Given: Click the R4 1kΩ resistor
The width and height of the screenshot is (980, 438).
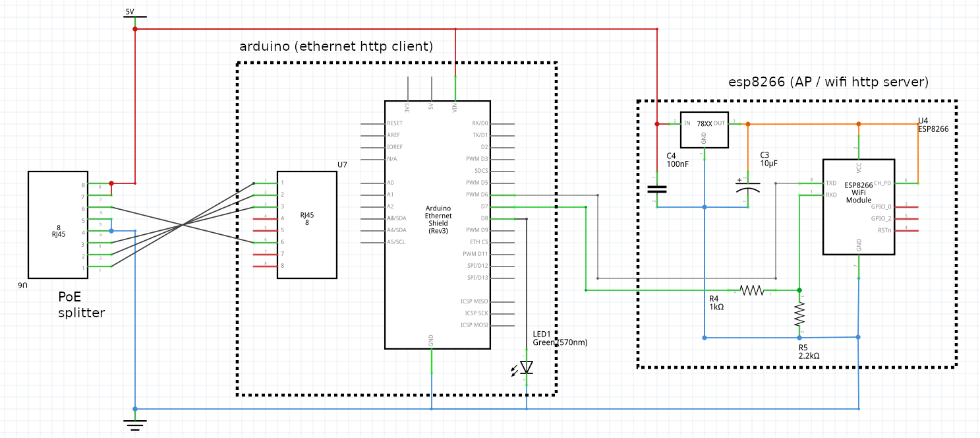Looking at the screenshot, I should click(751, 290).
